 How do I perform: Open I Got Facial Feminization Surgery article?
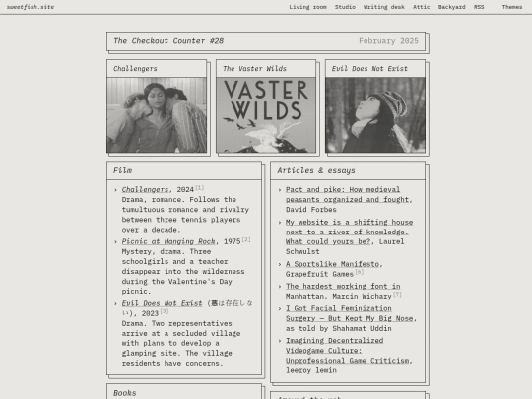pyautogui.click(x=350, y=313)
